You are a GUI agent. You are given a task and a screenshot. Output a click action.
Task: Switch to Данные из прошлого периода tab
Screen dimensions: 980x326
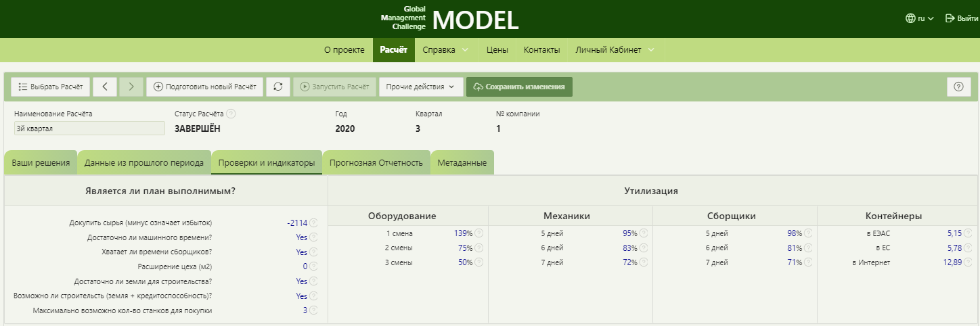point(144,163)
